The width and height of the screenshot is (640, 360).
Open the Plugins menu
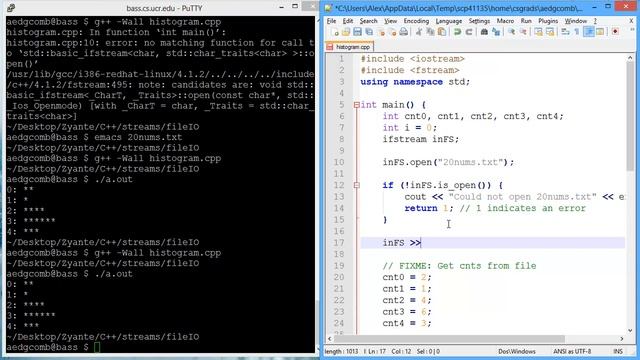coord(548,21)
